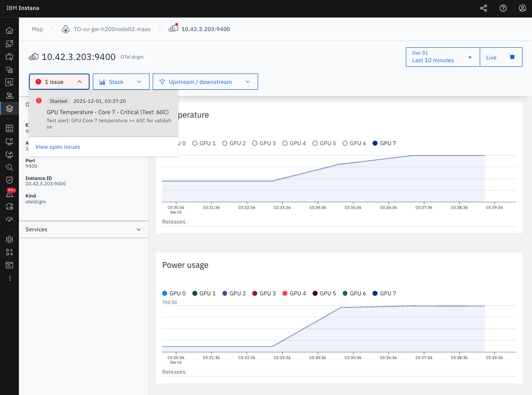This screenshot has width=532, height=395.
Task: Open the Analytics magnifier sidebar icon
Action: click(x=9, y=167)
